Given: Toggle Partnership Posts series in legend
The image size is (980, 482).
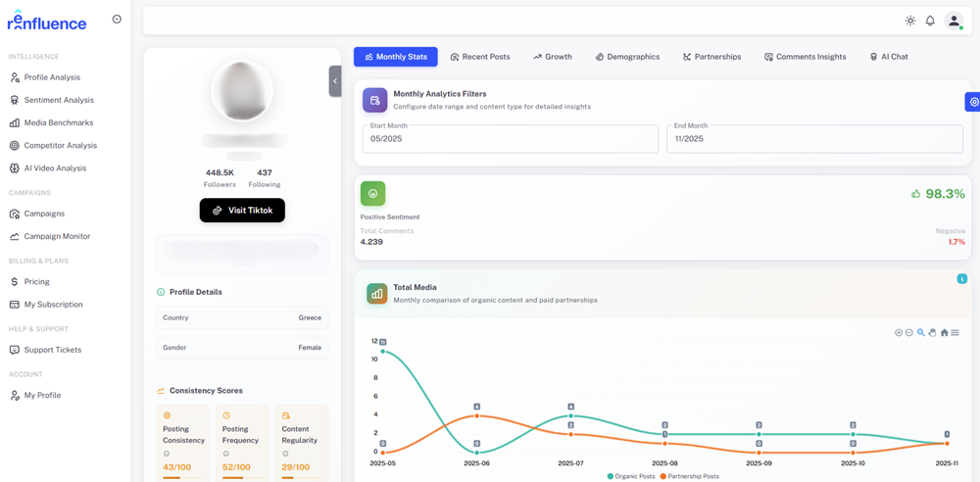Looking at the screenshot, I should (x=690, y=476).
